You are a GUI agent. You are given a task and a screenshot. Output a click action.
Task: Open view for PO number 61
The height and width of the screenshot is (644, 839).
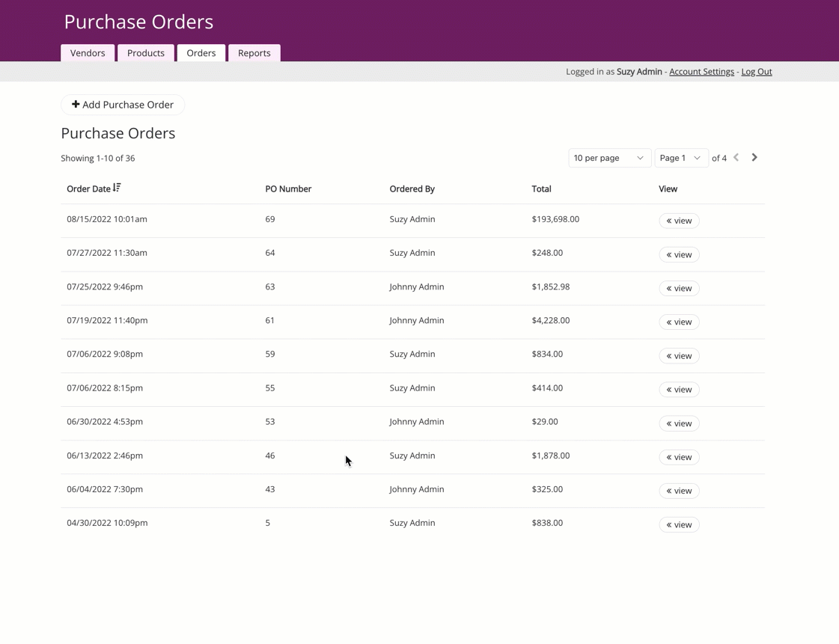coord(679,322)
